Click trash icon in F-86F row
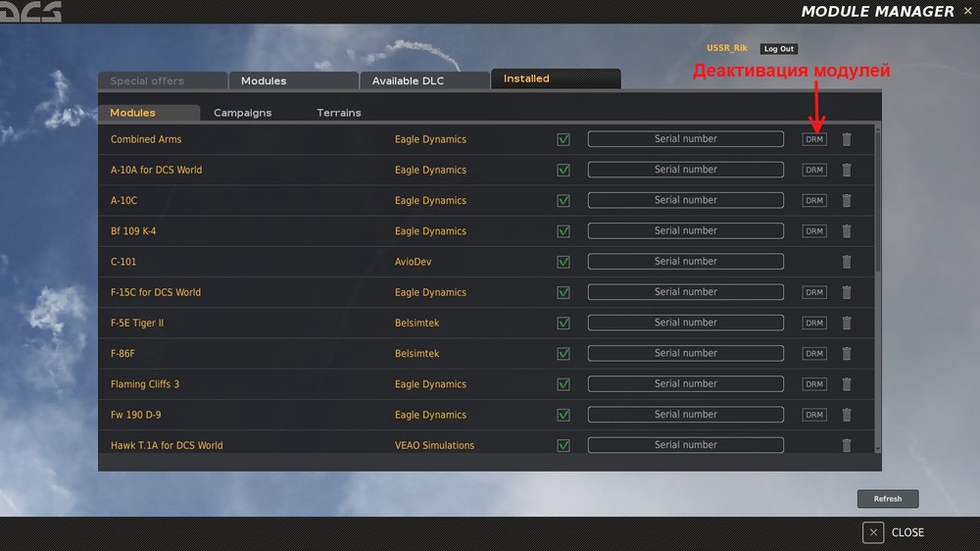The height and width of the screenshot is (551, 980). coord(847,353)
